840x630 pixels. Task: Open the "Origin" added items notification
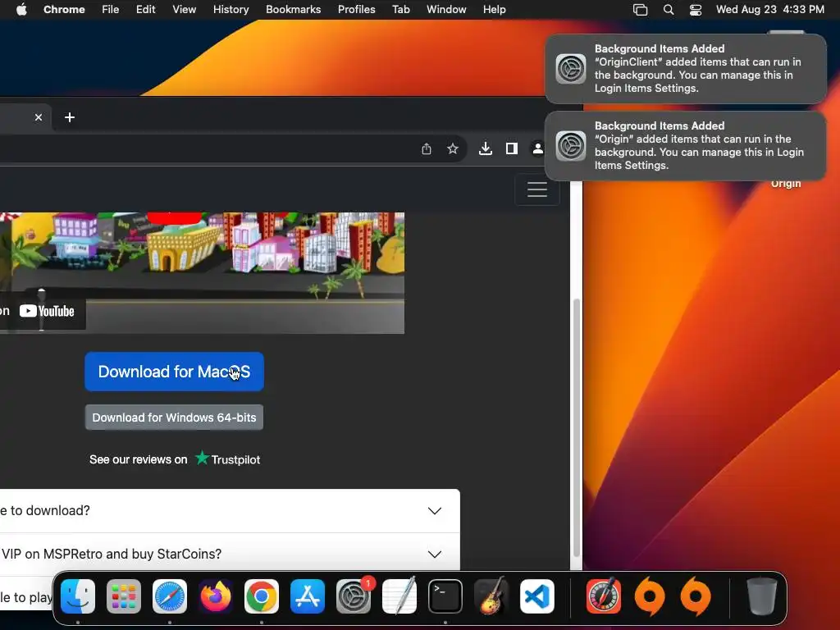(686, 146)
